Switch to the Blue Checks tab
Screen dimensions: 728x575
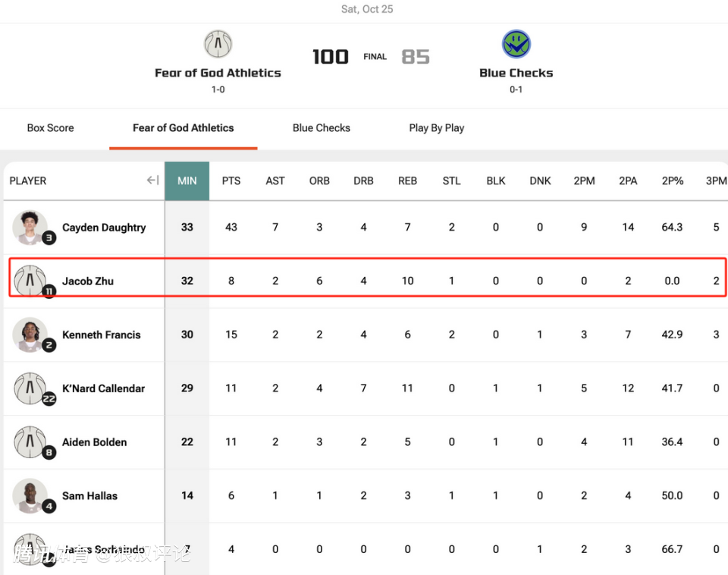pyautogui.click(x=322, y=128)
